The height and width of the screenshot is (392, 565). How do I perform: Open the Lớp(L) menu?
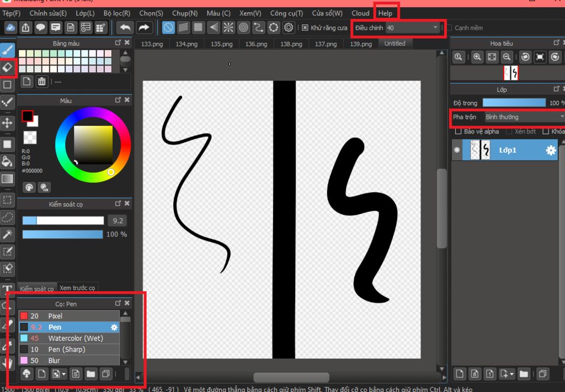tap(85, 13)
